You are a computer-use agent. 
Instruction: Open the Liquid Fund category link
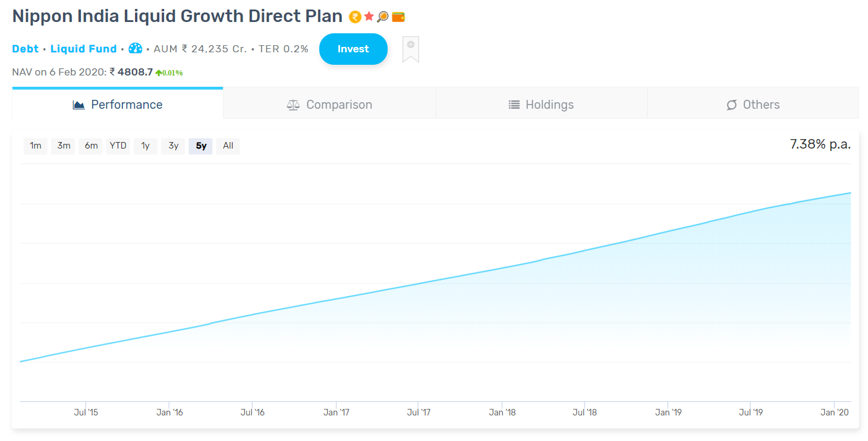point(83,49)
